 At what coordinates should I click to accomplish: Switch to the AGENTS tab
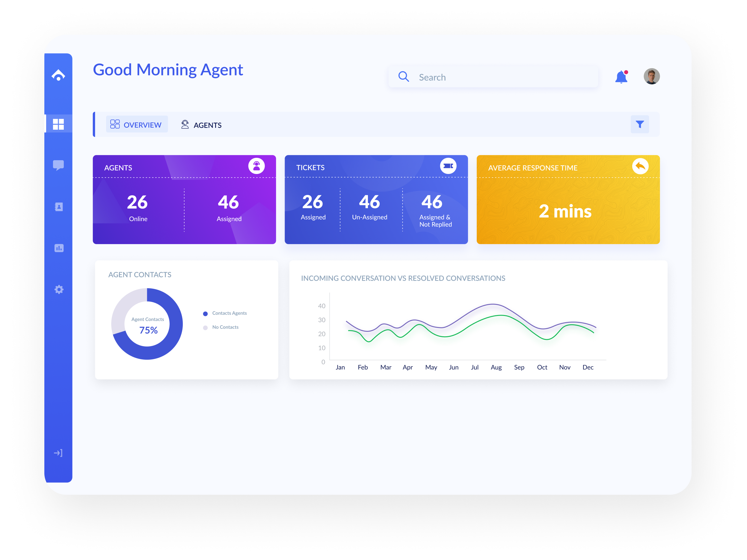(x=201, y=125)
